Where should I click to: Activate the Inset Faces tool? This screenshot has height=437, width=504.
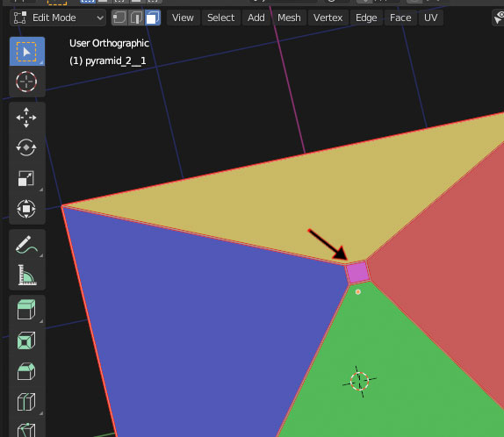coord(27,340)
